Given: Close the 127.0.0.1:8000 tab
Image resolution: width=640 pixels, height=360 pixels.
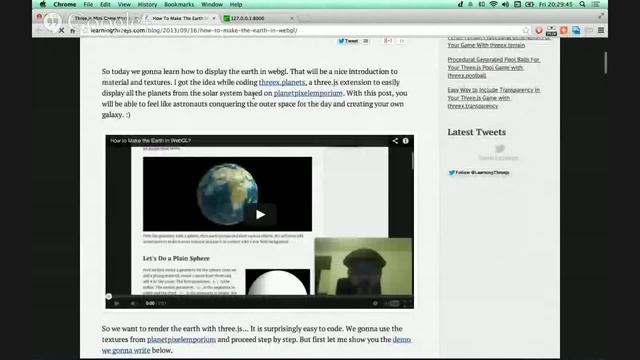Looking at the screenshot, I should [292, 18].
